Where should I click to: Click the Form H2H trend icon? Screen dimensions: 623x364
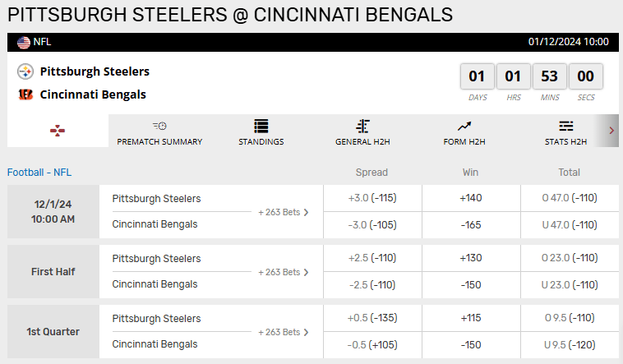click(464, 126)
